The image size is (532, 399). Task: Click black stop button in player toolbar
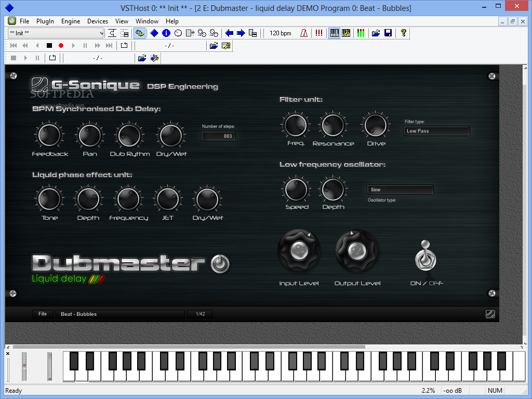point(49,46)
